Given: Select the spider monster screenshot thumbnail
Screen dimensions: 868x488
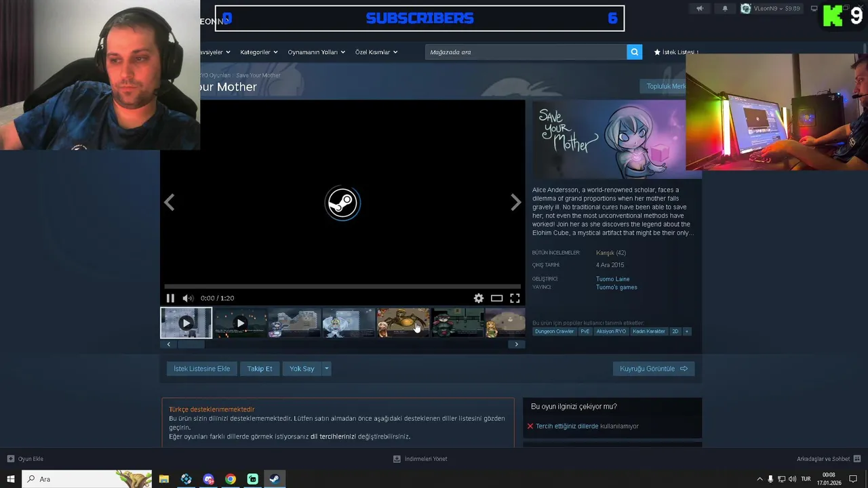Looking at the screenshot, I should tap(403, 323).
